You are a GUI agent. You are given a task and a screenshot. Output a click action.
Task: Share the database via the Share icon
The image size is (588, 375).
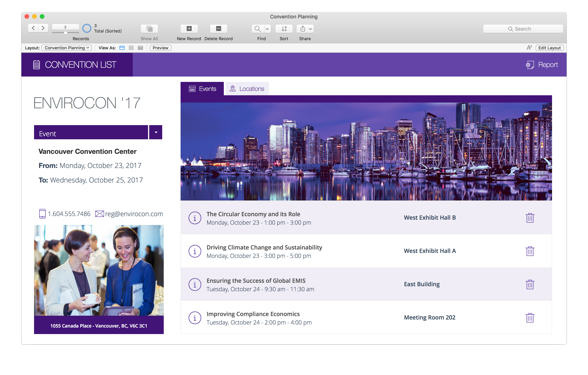(x=303, y=29)
